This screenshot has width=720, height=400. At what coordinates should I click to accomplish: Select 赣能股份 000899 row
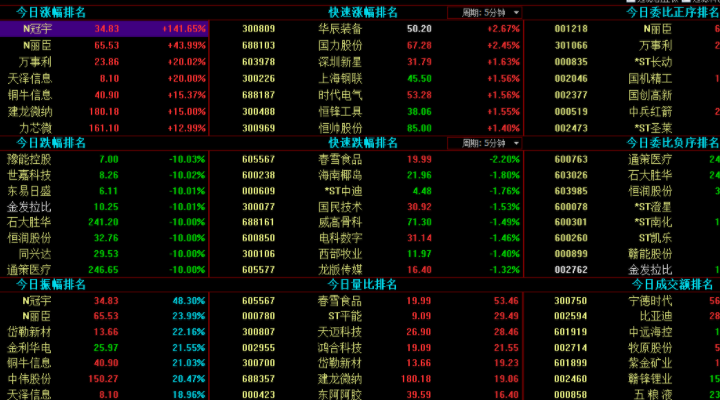(x=622, y=254)
